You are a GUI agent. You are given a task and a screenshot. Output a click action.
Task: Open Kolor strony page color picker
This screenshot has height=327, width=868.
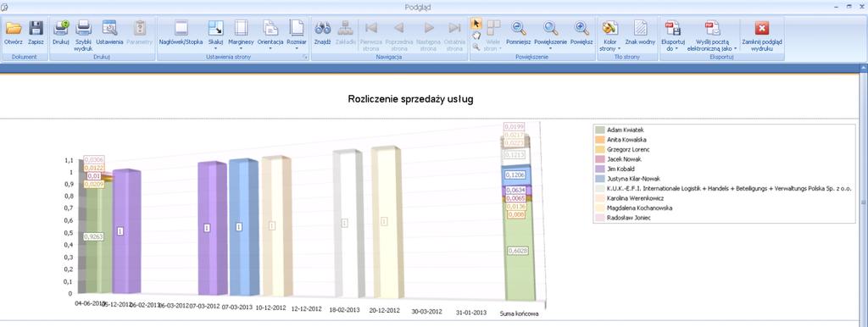tap(609, 35)
